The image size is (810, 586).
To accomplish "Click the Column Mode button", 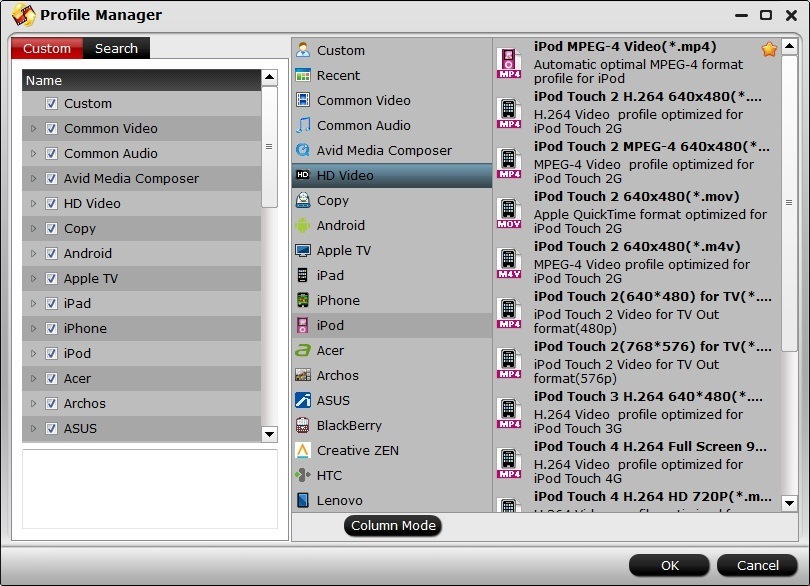I will 392,525.
